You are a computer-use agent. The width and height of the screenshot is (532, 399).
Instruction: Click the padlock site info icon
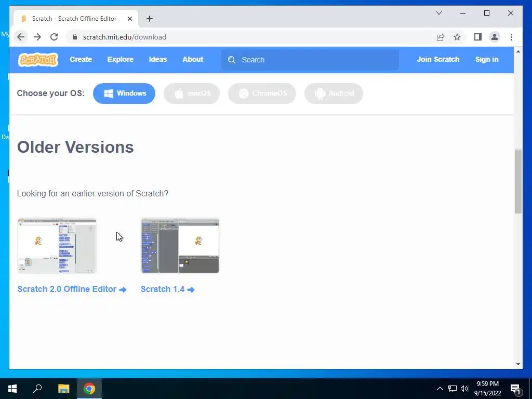coord(75,37)
